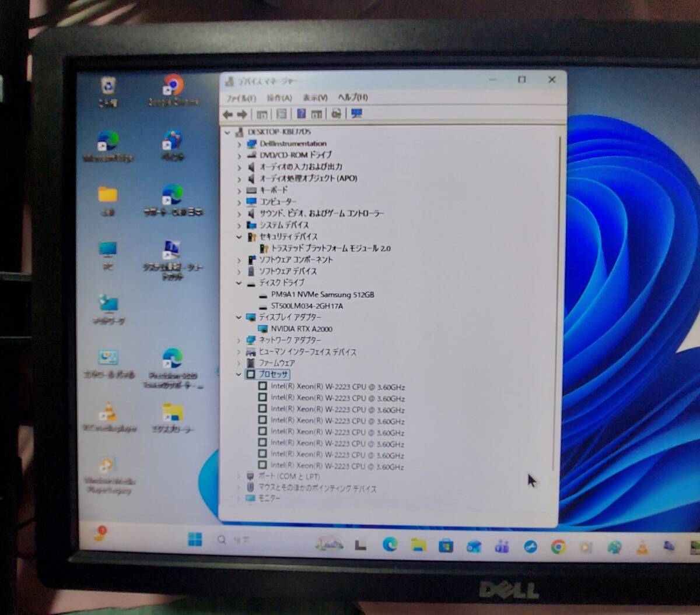Image resolution: width=700 pixels, height=615 pixels.
Task: Open the 操作(A) menu
Action: point(279,97)
